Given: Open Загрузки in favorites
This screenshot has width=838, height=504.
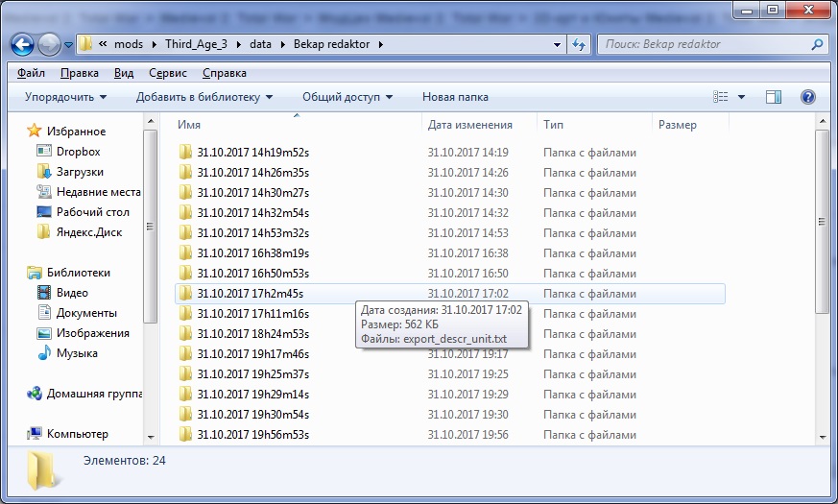Looking at the screenshot, I should [80, 172].
